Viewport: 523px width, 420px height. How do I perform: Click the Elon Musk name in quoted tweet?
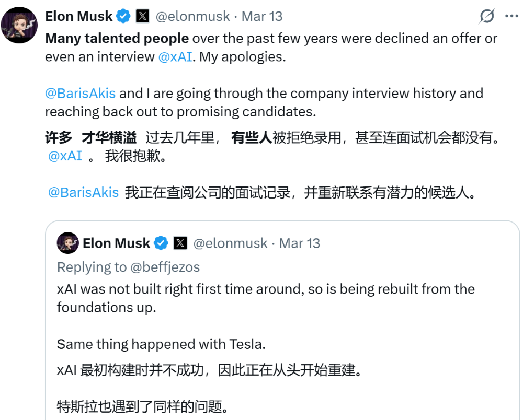tap(116, 243)
